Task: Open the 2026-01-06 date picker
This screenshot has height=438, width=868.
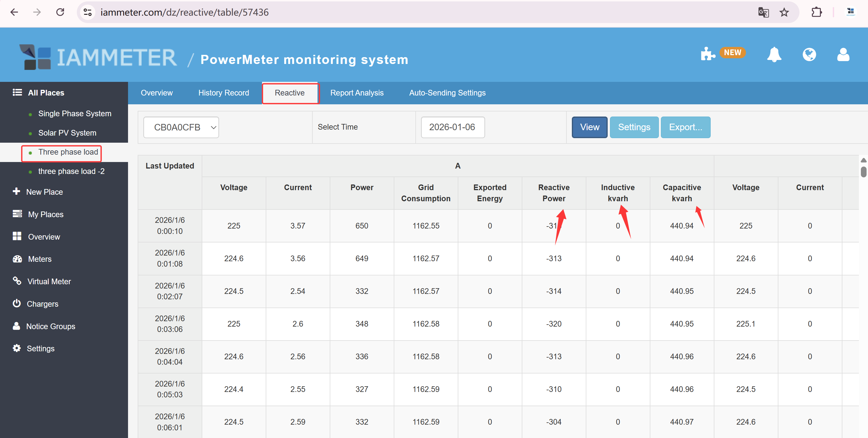Action: [453, 127]
